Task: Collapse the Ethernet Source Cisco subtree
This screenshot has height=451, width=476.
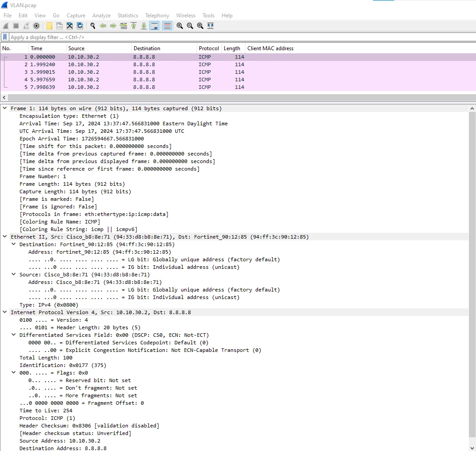Action: (x=14, y=274)
